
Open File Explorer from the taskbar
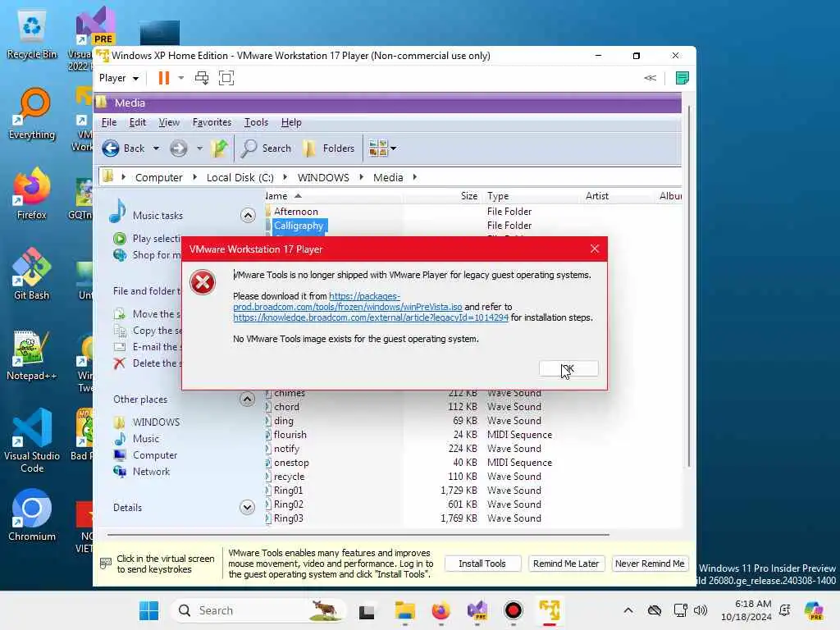[x=405, y=610]
